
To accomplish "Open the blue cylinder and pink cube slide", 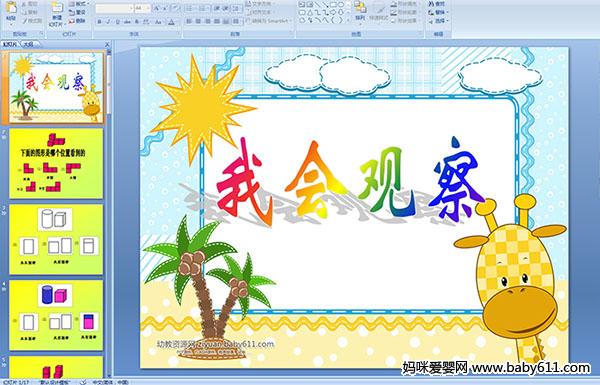I will tap(56, 315).
